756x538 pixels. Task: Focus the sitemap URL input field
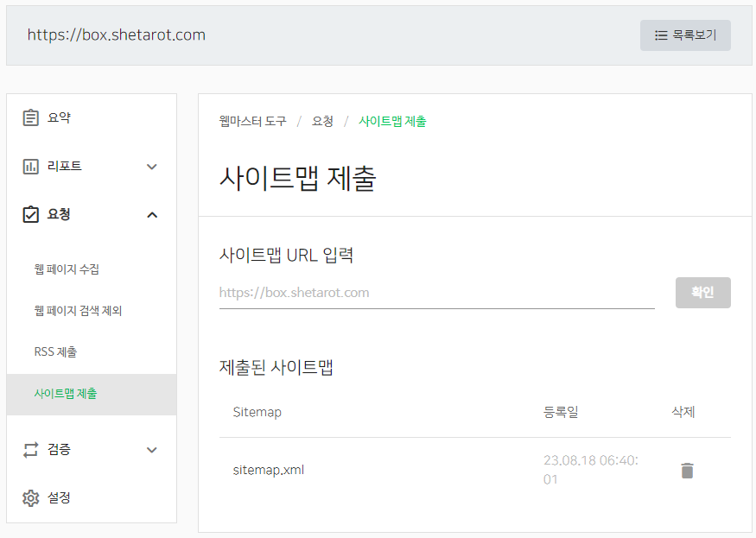tap(437, 293)
